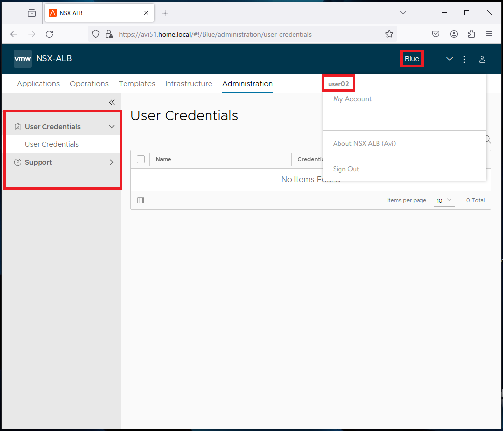The height and width of the screenshot is (432, 504).
Task: Open the Operations tab
Action: click(89, 84)
